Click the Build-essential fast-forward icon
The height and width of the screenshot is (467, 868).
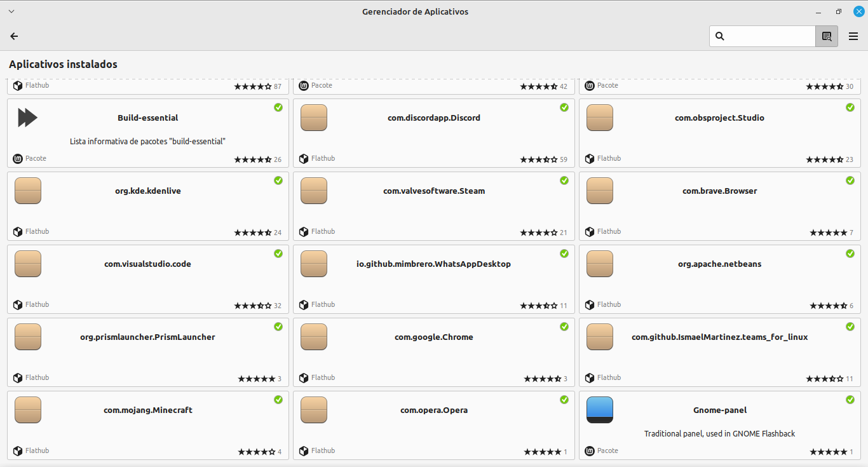coord(27,118)
